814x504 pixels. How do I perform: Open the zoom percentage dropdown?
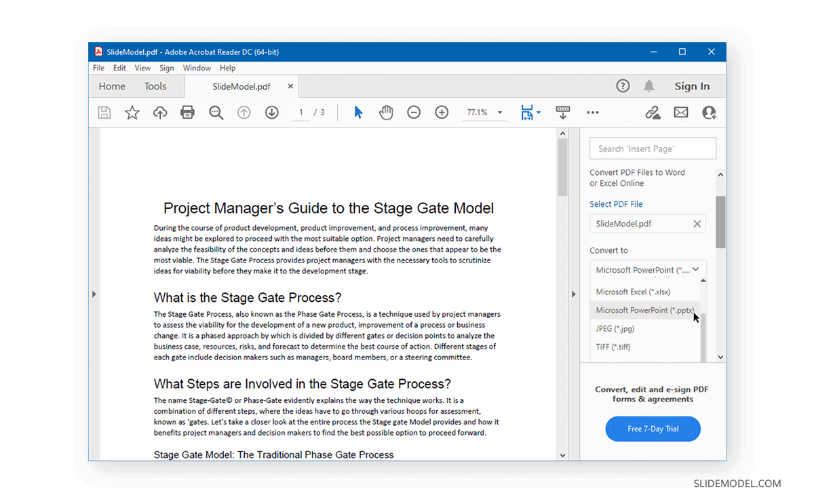coord(500,113)
